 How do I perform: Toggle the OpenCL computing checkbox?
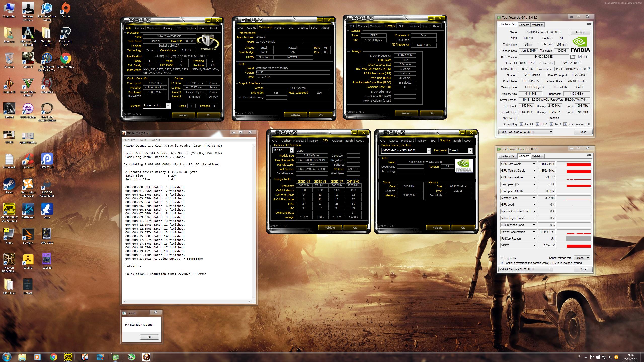pyautogui.click(x=521, y=124)
